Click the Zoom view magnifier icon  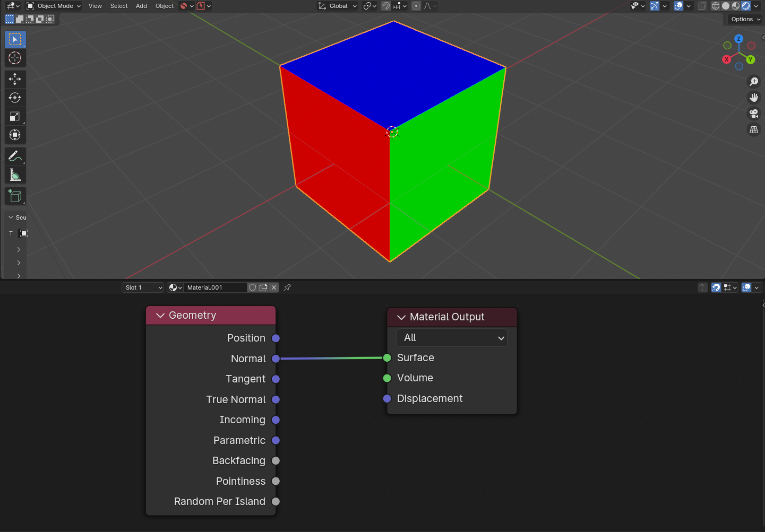point(754,82)
